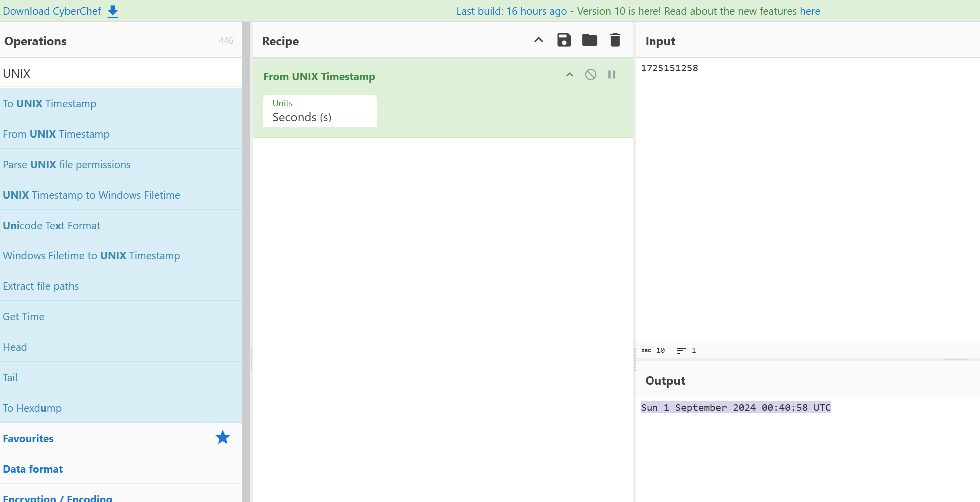This screenshot has height=502, width=980.
Task: Click the Recipe panel title
Action: 280,41
